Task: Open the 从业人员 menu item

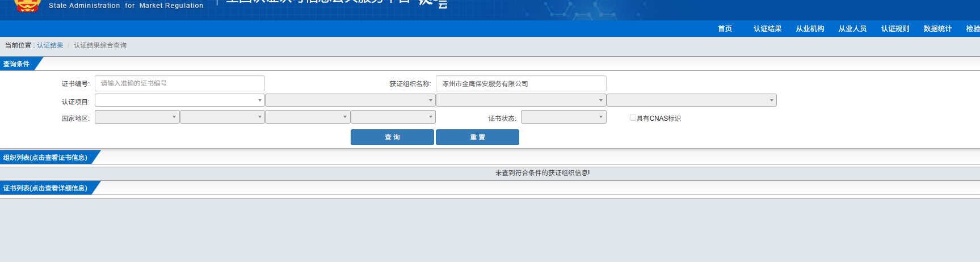Action: tap(852, 29)
